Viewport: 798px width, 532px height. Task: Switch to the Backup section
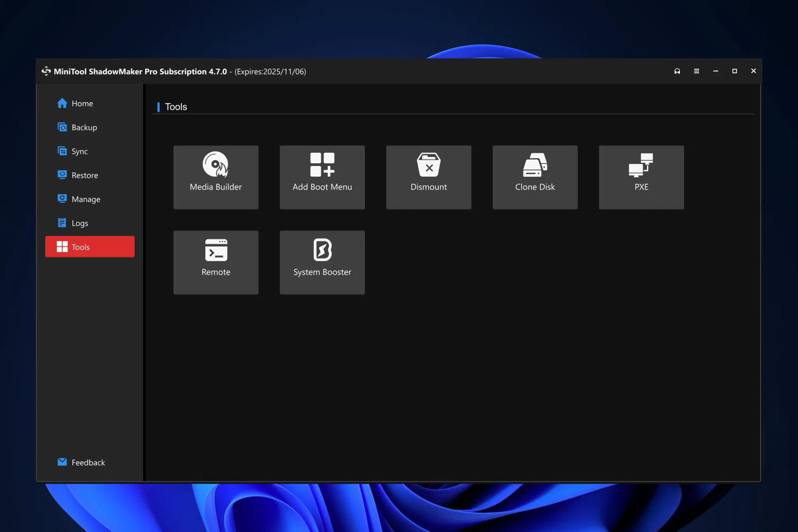coord(84,127)
